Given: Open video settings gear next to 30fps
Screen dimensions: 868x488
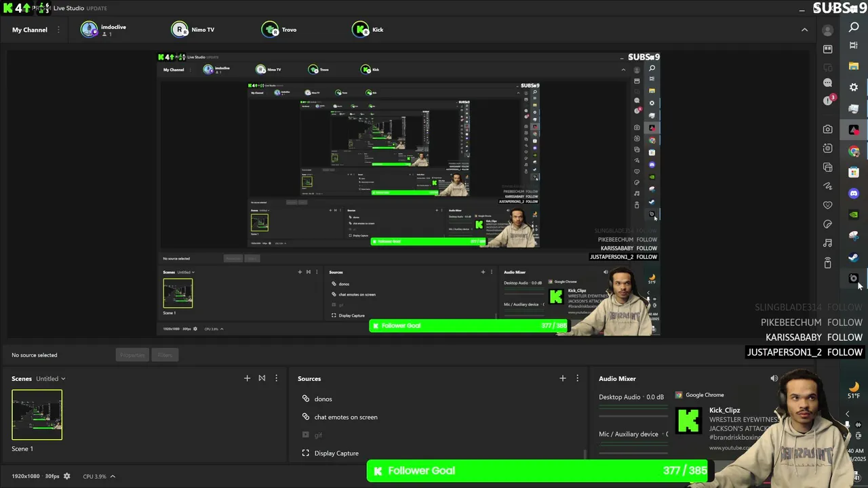Looking at the screenshot, I should [66, 476].
